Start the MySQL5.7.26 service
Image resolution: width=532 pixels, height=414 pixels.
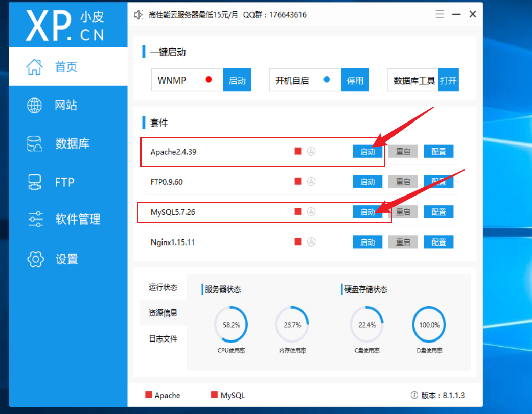tap(367, 212)
